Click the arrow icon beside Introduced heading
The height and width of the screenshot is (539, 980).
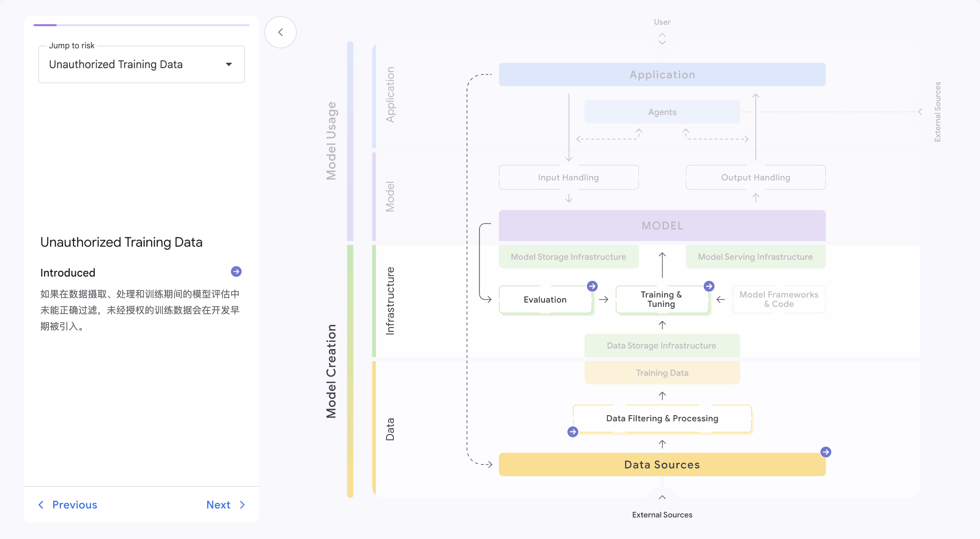tap(236, 272)
